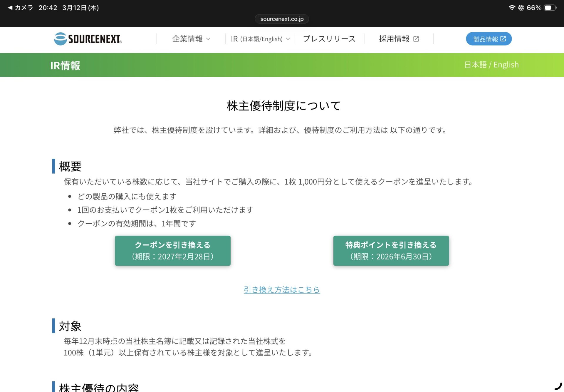This screenshot has width=564, height=392.
Task: Click external link icon in 製品情報 button
Action: (503, 39)
